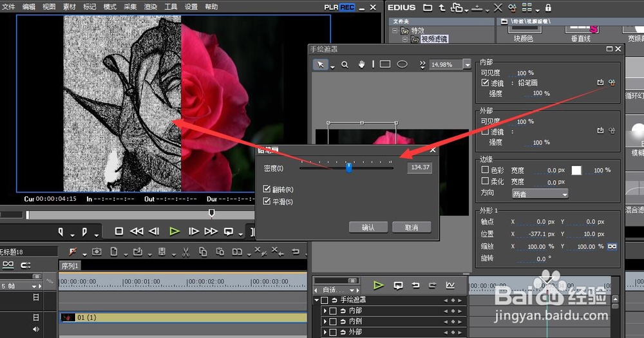Select the arrow selection tool in mask window
644x338 pixels.
tap(320, 64)
